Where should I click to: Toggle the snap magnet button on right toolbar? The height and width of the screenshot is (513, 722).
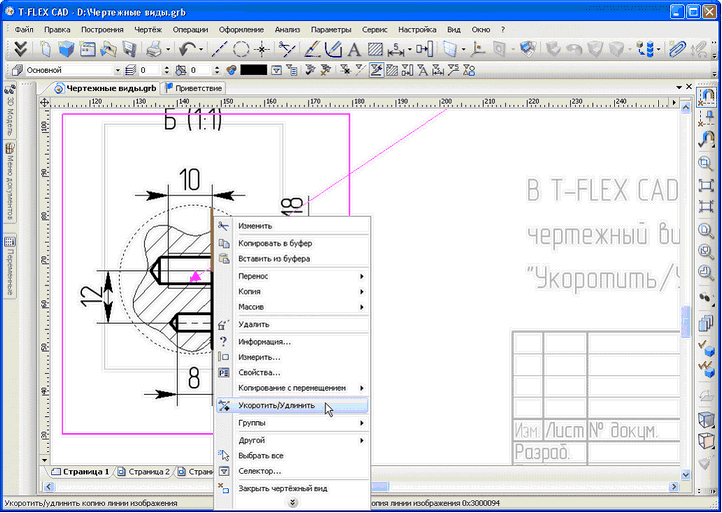[x=705, y=97]
